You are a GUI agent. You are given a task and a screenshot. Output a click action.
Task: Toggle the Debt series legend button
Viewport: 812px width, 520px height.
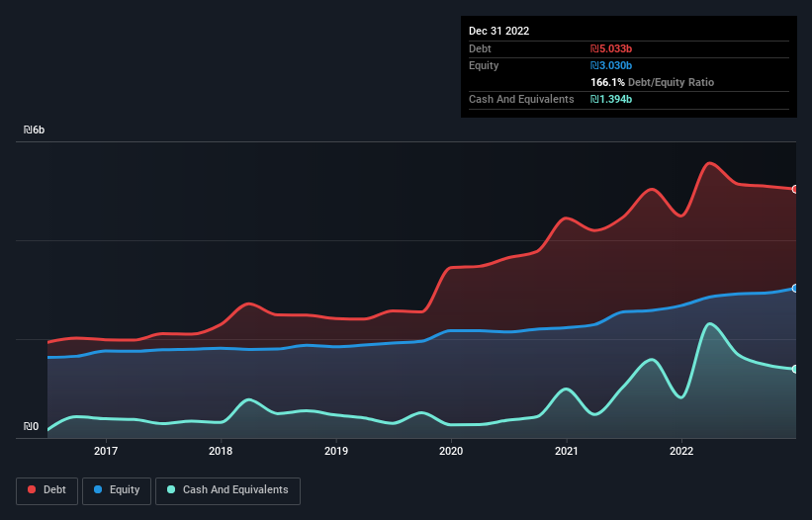[x=47, y=490]
